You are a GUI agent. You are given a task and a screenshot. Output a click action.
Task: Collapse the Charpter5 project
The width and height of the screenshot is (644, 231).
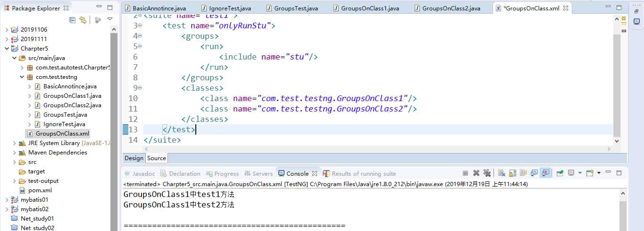[7, 48]
